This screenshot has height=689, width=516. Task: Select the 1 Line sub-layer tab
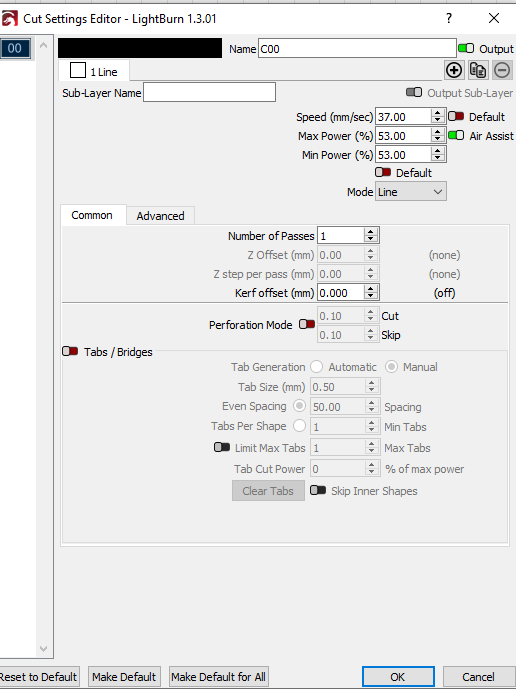coord(94,71)
